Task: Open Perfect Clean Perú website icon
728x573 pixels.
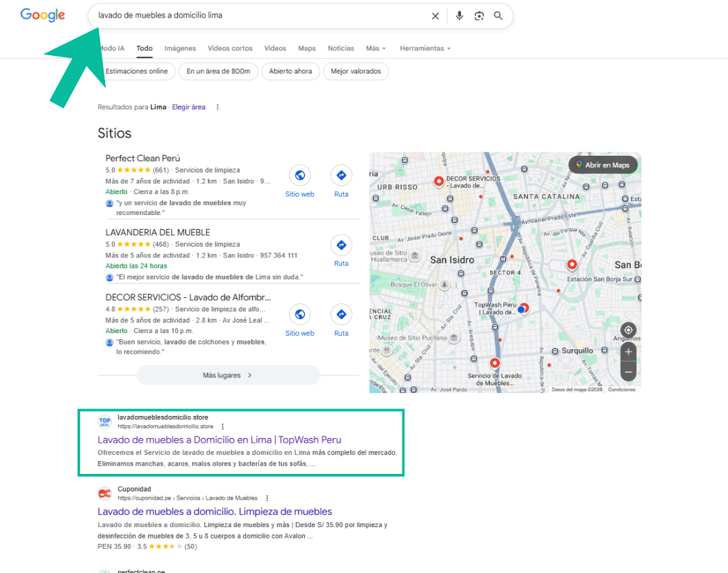Action: [x=300, y=175]
